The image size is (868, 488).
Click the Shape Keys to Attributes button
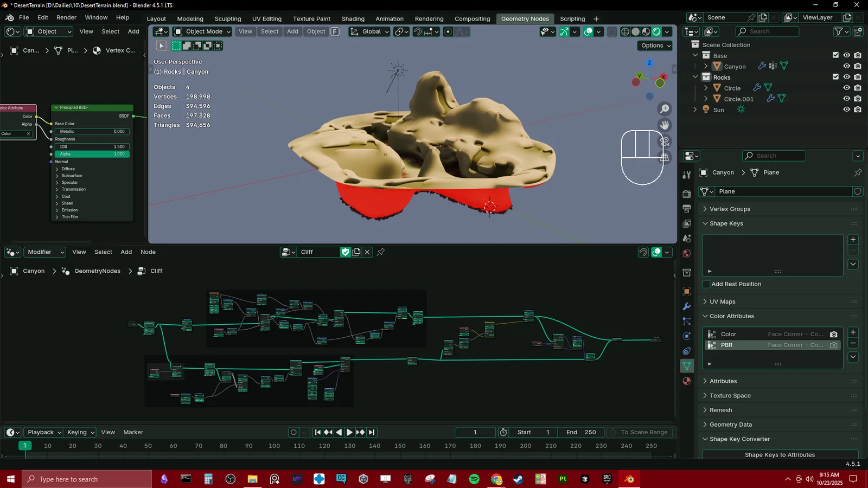780,455
